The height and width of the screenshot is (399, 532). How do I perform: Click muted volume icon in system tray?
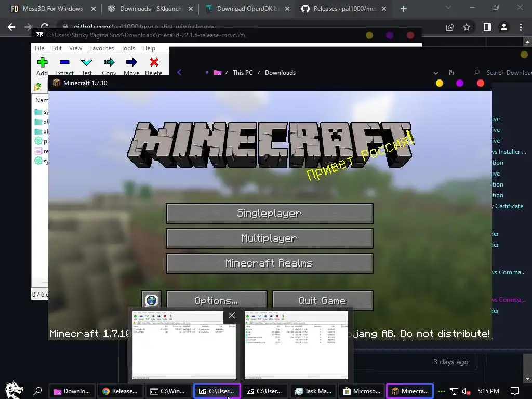click(x=466, y=392)
